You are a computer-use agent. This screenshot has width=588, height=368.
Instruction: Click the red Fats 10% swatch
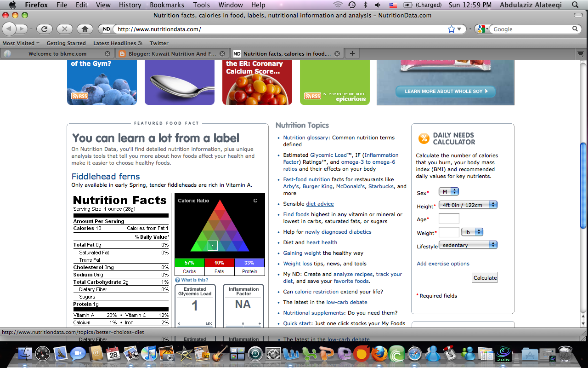pyautogui.click(x=219, y=263)
